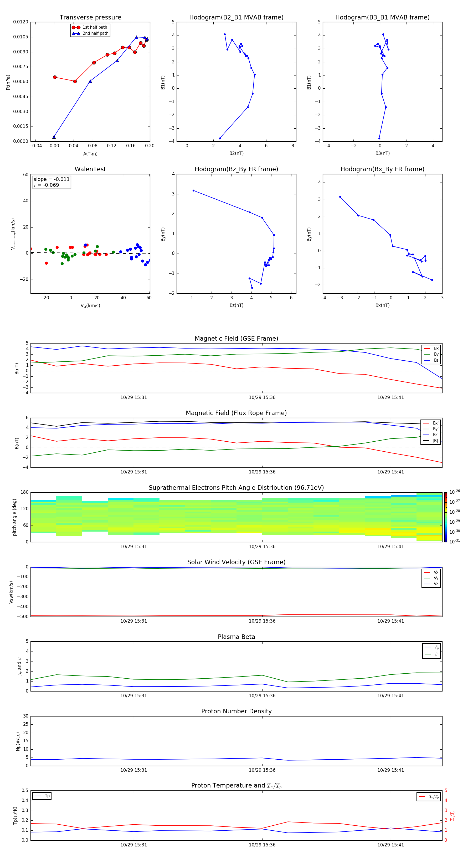Screen dimensions: 473x868
Task: Click the lowest blue triangle in Transverse pressure
Action: (x=54, y=137)
